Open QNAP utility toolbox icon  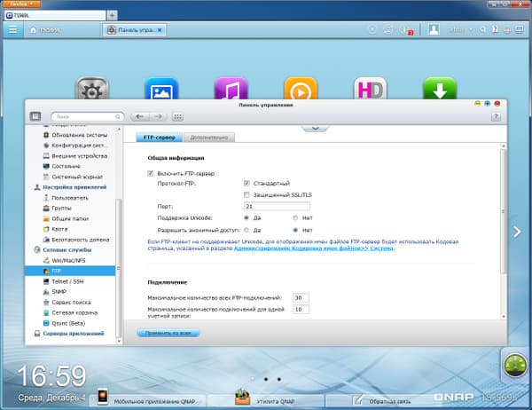pos(242,397)
